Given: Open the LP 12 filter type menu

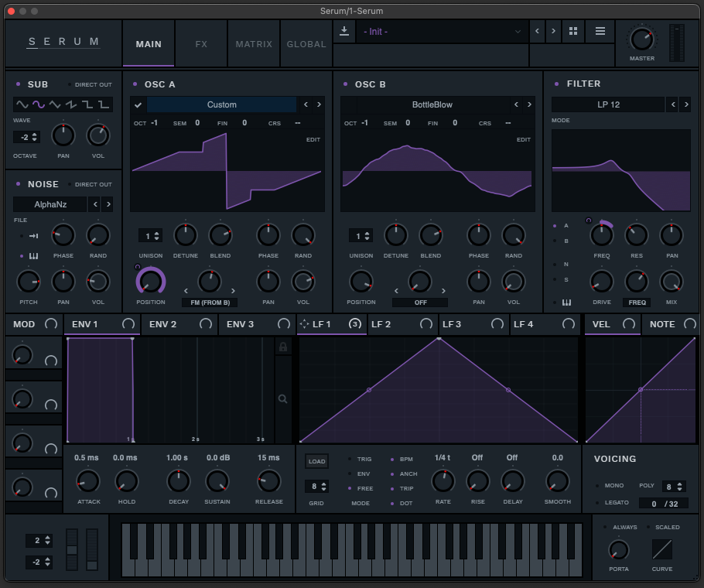Looking at the screenshot, I should [x=608, y=104].
